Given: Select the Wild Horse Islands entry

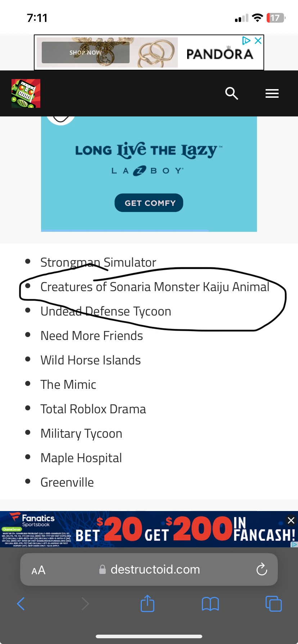Looking at the screenshot, I should (90, 360).
